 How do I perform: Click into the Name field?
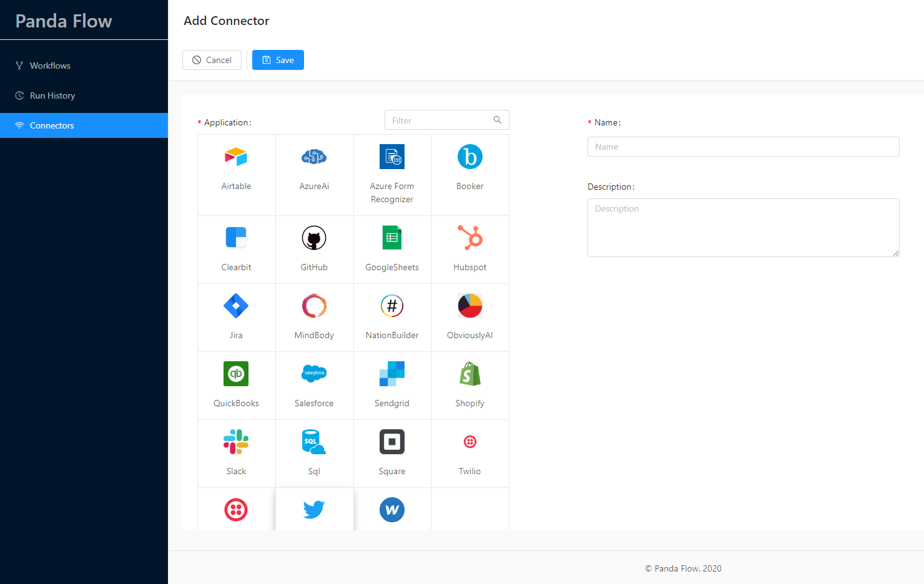[x=743, y=147]
